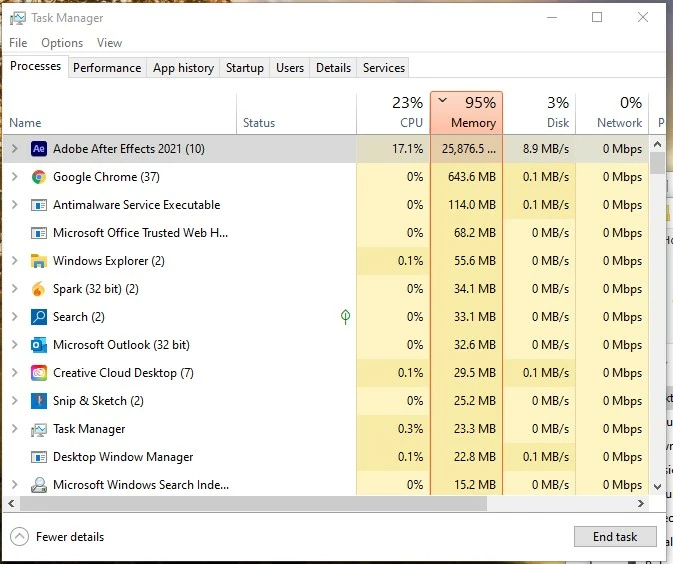The image size is (673, 564).
Task: Expand the Snip & Sketch process group
Action: point(15,400)
